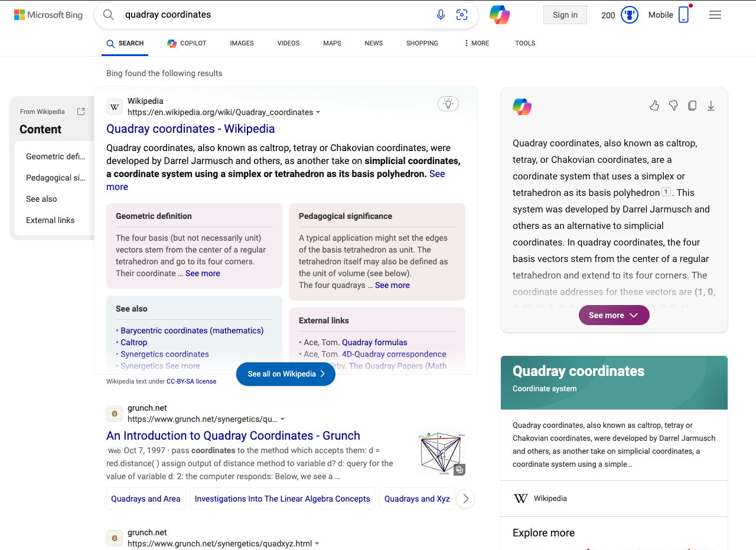Image resolution: width=756 pixels, height=550 pixels.
Task: Open the Caltrop link
Action: coord(133,342)
